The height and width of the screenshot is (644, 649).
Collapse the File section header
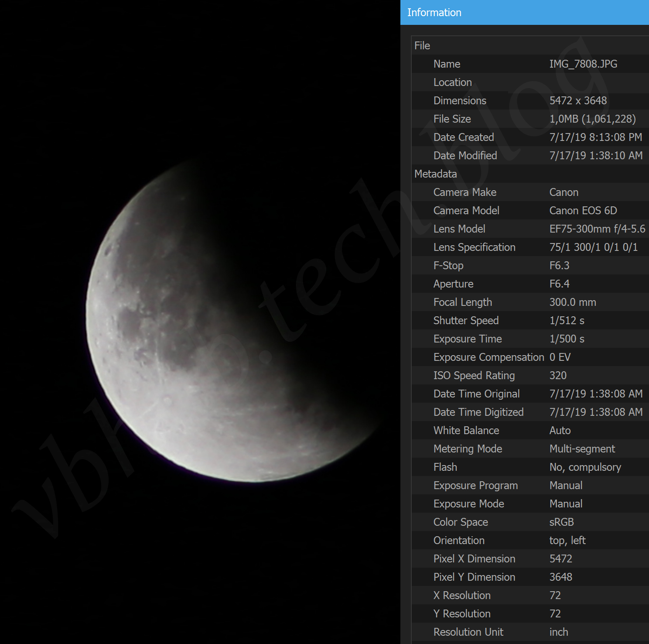pyautogui.click(x=422, y=46)
